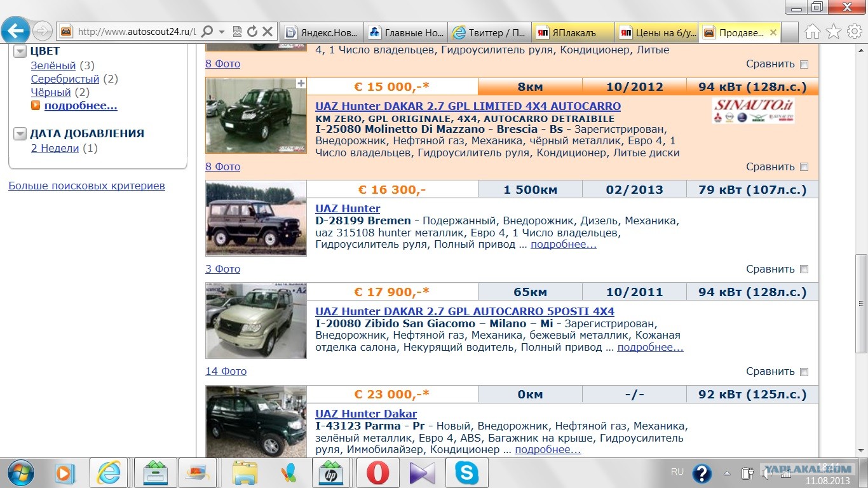Click the RU language indicator
Viewport: 868px width, 488px height.
click(677, 471)
